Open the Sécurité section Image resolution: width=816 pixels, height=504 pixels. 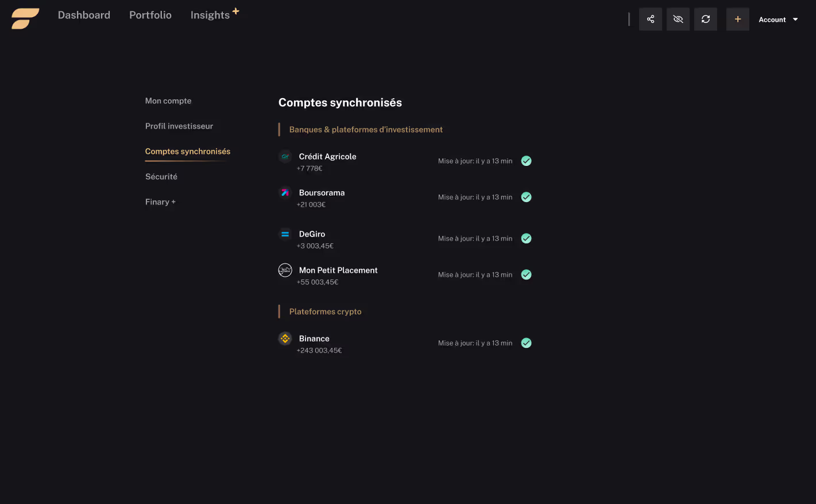coord(161,177)
